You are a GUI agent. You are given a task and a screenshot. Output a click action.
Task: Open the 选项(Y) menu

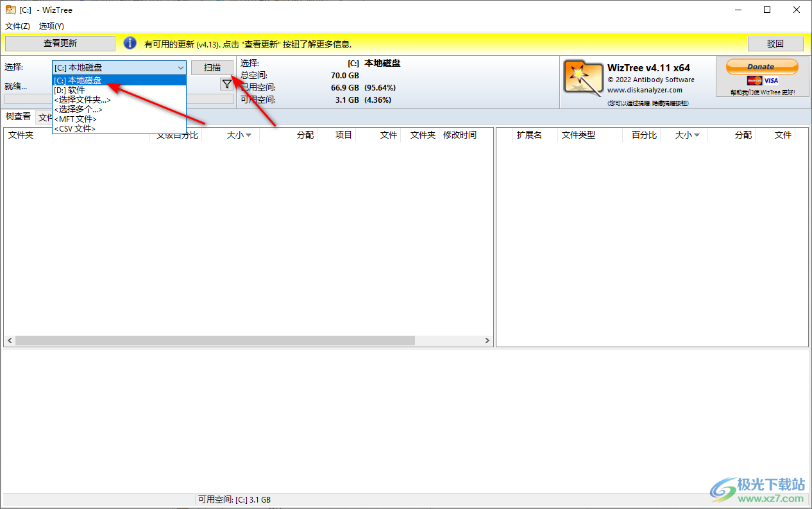51,26
